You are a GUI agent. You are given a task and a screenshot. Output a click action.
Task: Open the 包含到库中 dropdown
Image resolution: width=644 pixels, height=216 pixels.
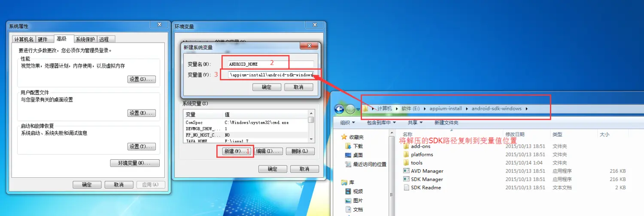pyautogui.click(x=381, y=123)
